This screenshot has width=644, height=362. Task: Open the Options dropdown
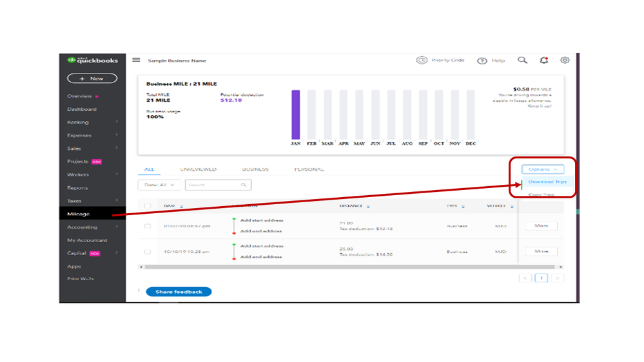click(542, 169)
